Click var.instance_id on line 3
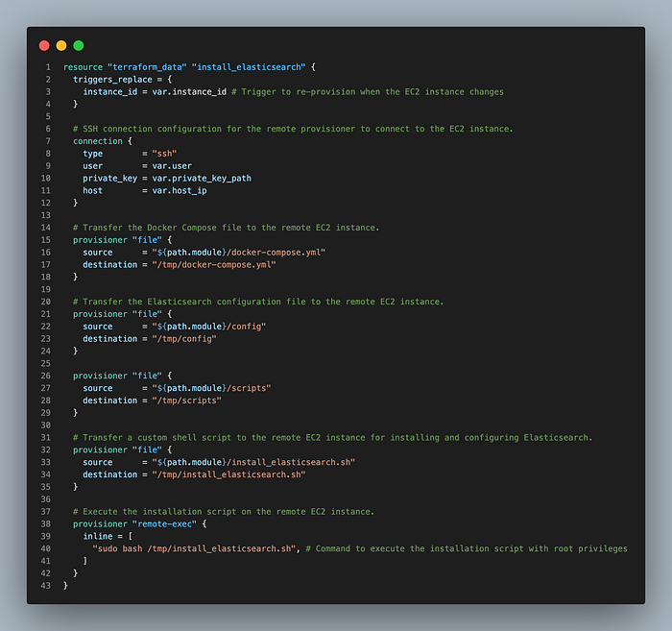 [189, 92]
